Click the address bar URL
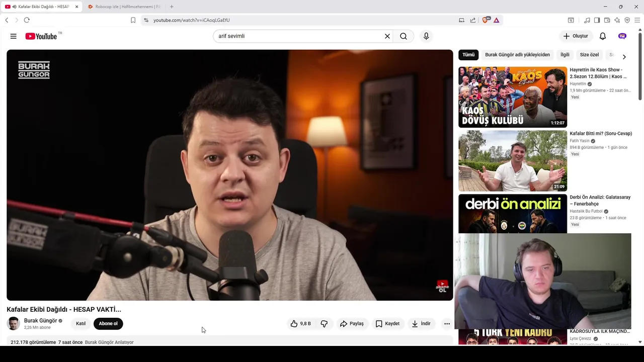The image size is (644, 362). tap(191, 20)
